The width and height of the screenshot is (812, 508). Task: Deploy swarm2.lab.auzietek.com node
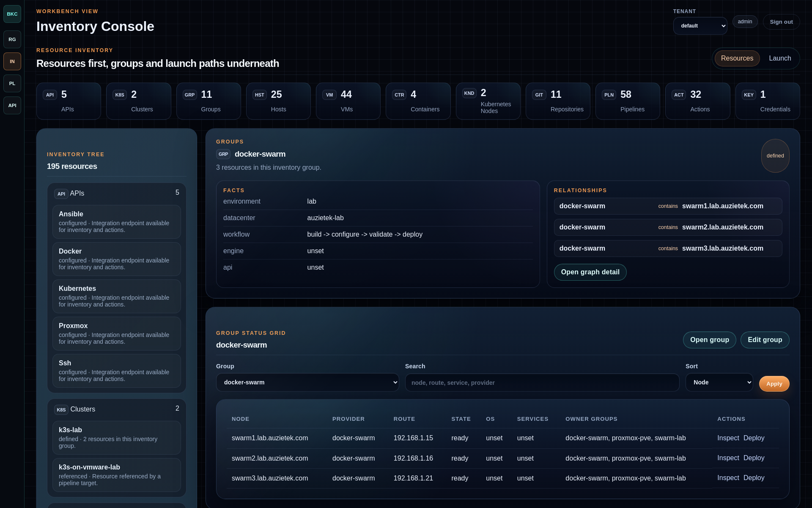(754, 458)
